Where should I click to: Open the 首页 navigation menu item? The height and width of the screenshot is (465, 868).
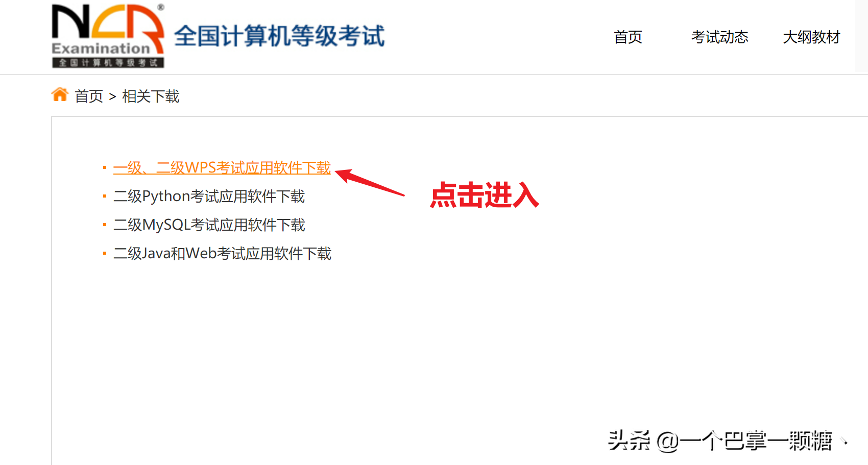628,37
